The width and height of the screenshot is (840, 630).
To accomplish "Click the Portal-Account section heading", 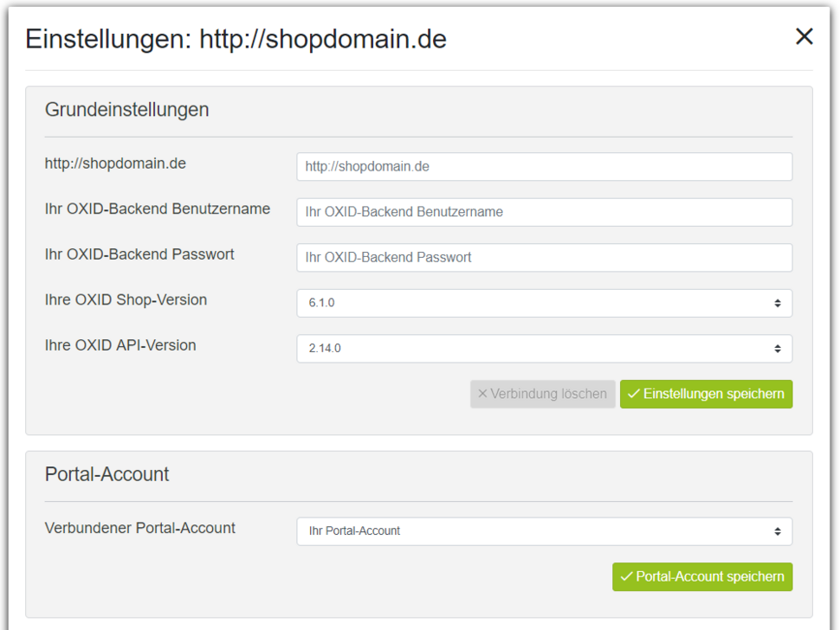I will click(x=107, y=474).
